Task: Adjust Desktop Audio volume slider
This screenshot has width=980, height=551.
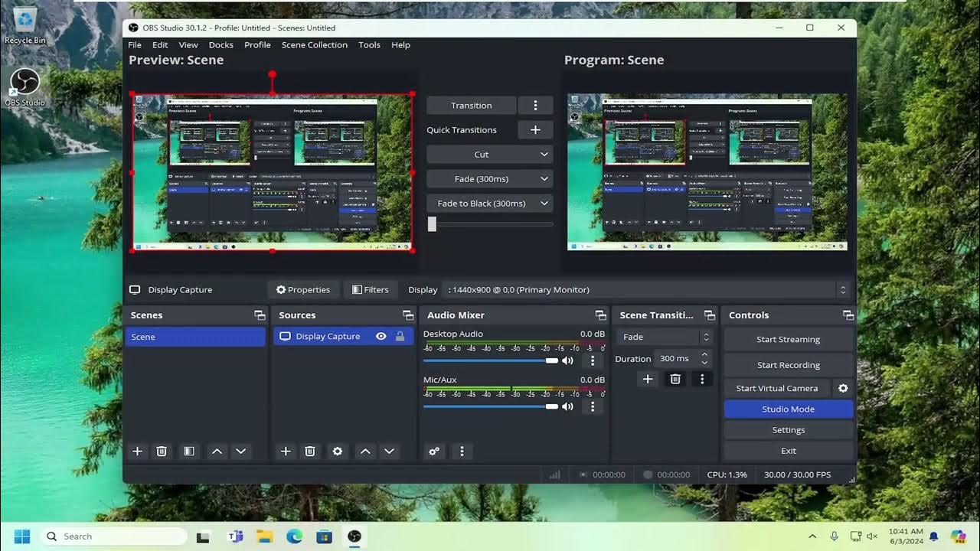Action: [x=491, y=360]
